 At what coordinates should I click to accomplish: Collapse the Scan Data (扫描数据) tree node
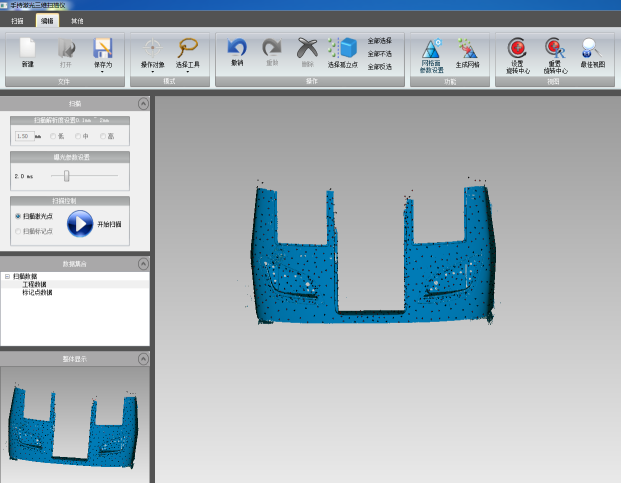pos(7,276)
